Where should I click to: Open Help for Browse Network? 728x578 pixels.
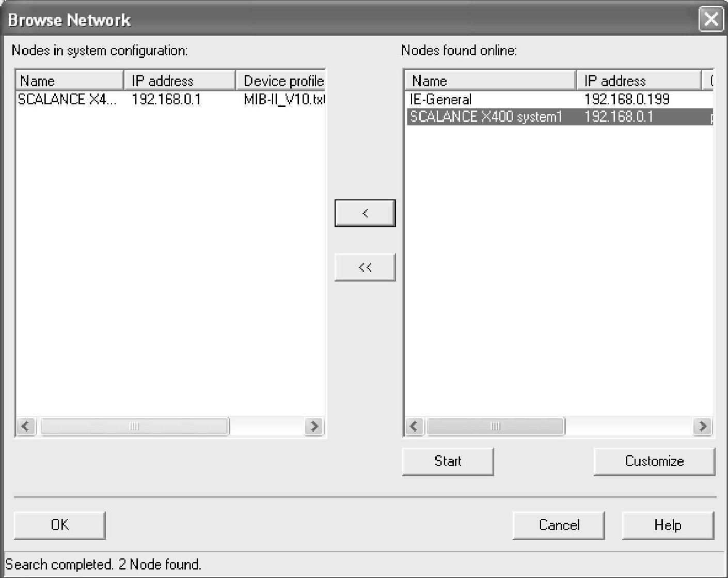point(668,525)
